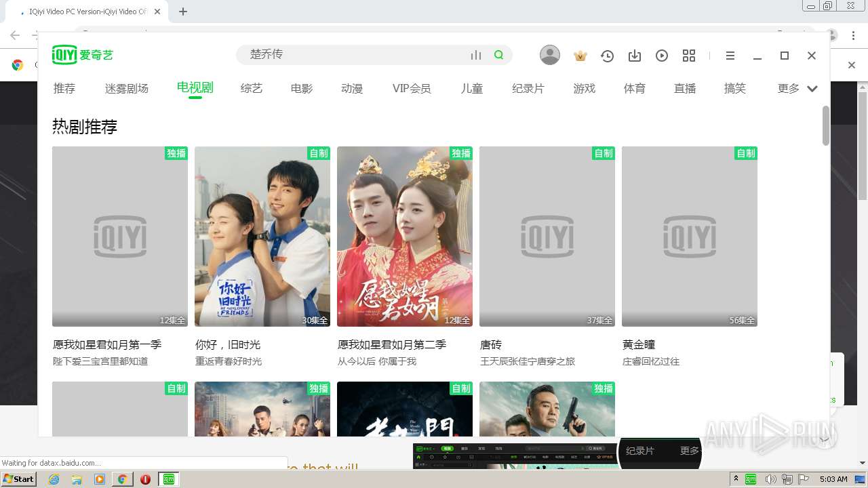Open the hot search ranking bars icon
Image resolution: width=868 pixels, height=488 pixels.
click(476, 55)
